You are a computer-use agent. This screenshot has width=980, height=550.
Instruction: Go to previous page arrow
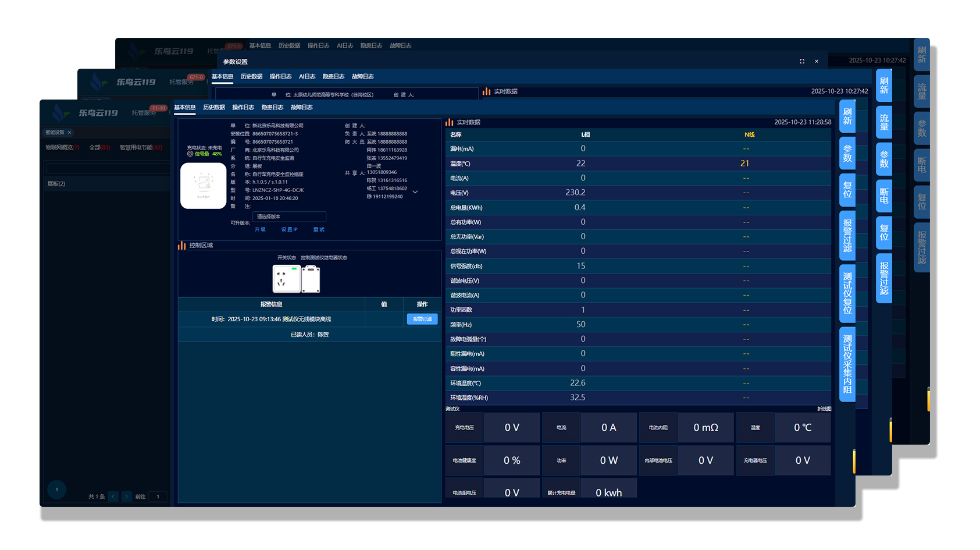pyautogui.click(x=113, y=496)
